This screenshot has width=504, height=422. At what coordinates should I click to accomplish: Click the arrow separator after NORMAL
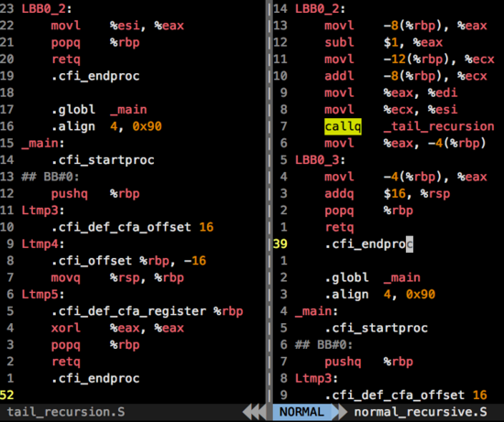click(340, 412)
